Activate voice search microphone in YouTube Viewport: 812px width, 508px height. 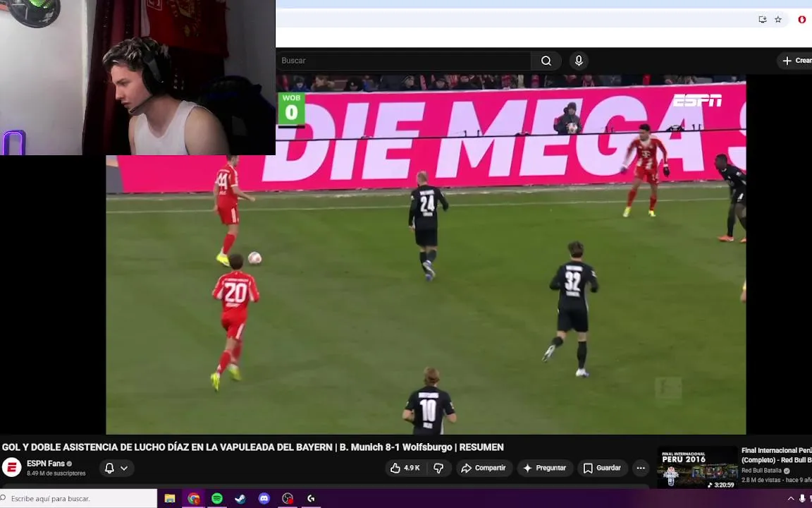pyautogui.click(x=579, y=61)
